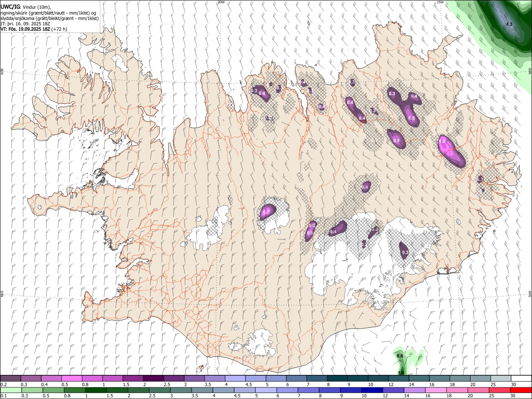Pick the bright red 30 swatch in rain legend
This screenshot has width=532, height=399.
coord(521,390)
